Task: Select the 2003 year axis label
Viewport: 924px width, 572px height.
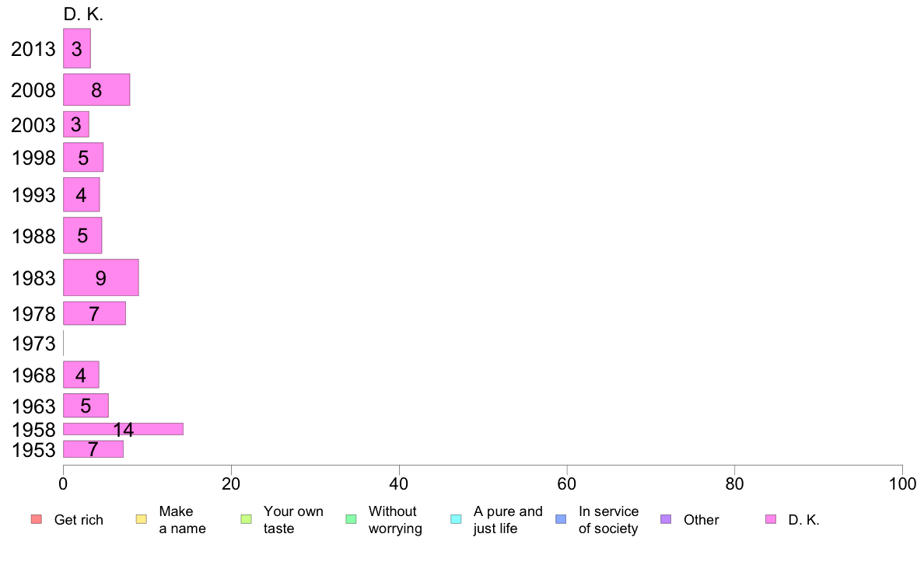Action: point(33,125)
